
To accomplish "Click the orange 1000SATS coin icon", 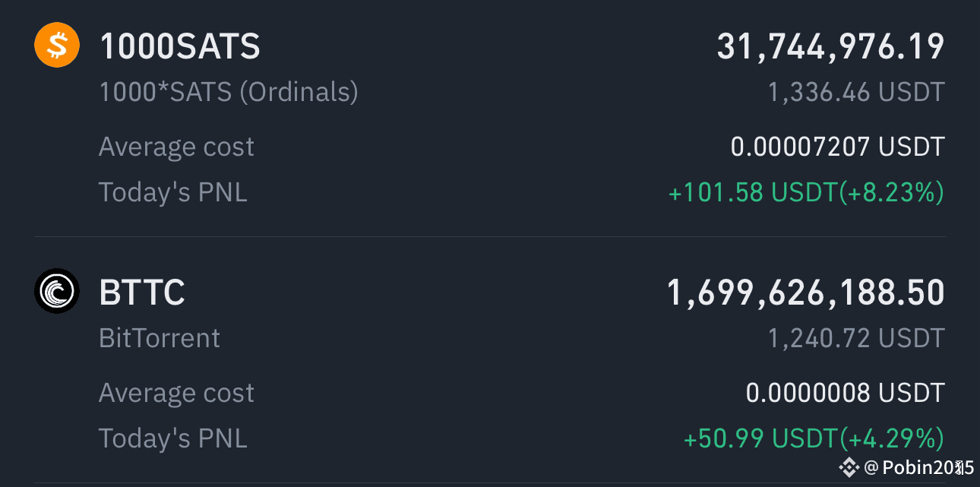I will (x=57, y=45).
